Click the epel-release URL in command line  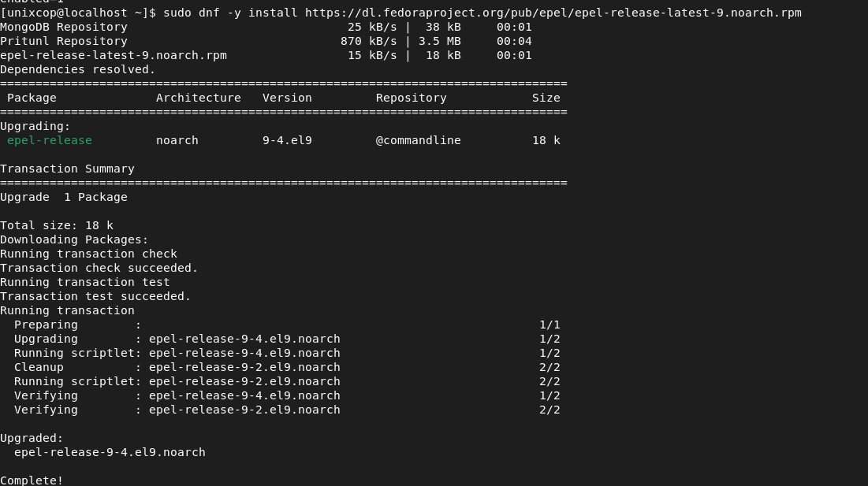click(553, 13)
